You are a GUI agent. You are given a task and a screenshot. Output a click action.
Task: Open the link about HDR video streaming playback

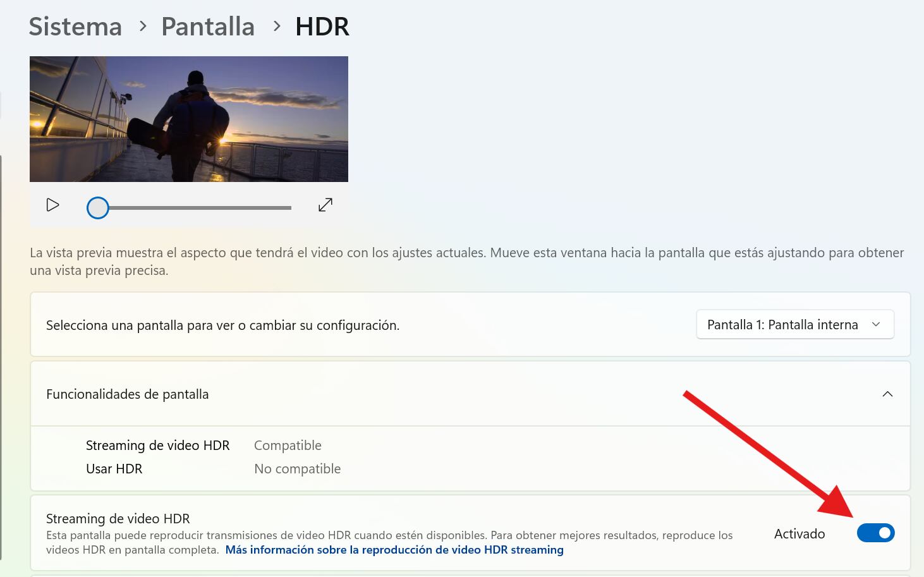click(x=394, y=549)
